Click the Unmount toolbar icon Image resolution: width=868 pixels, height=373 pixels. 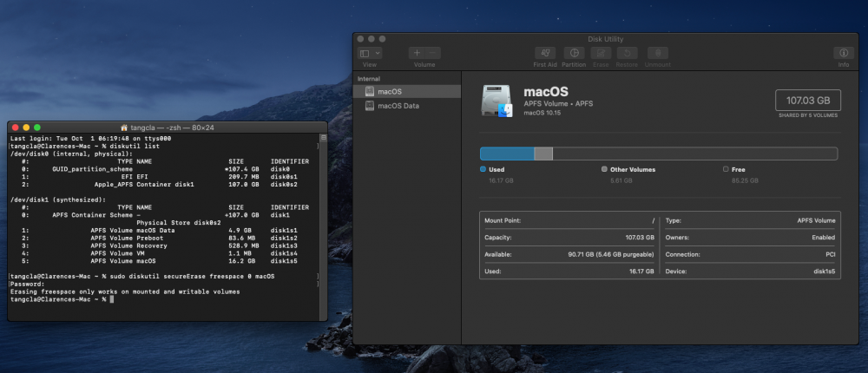coord(658,53)
